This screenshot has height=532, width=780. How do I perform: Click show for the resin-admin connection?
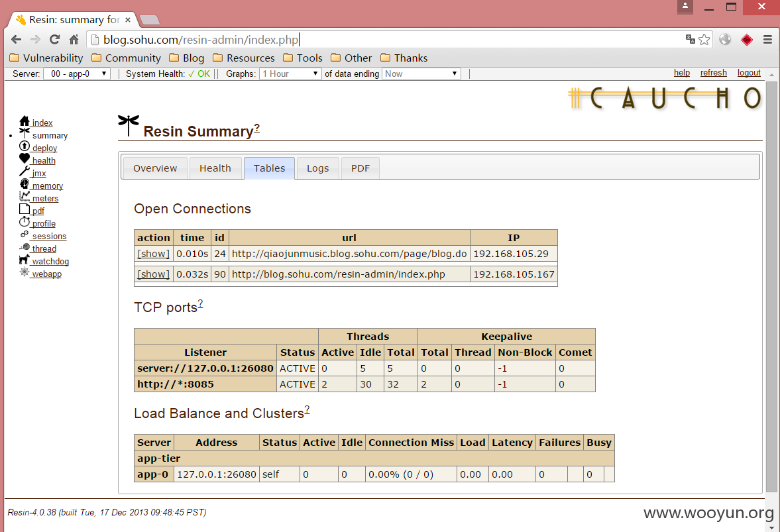coord(153,274)
